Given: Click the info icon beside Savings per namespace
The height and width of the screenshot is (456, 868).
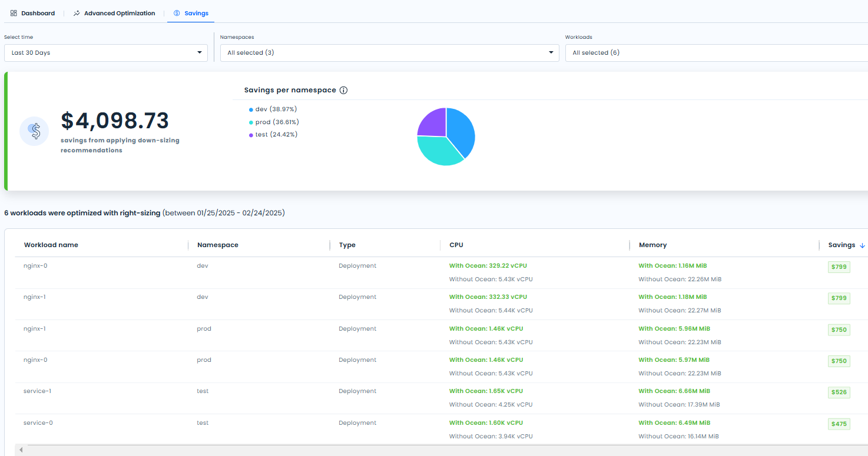Looking at the screenshot, I should pos(344,90).
